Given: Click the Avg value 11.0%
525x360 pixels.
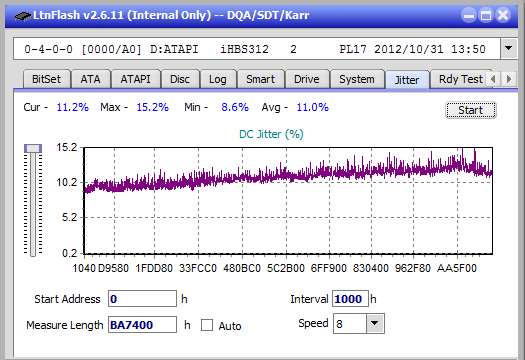Looking at the screenshot, I should point(313,107).
